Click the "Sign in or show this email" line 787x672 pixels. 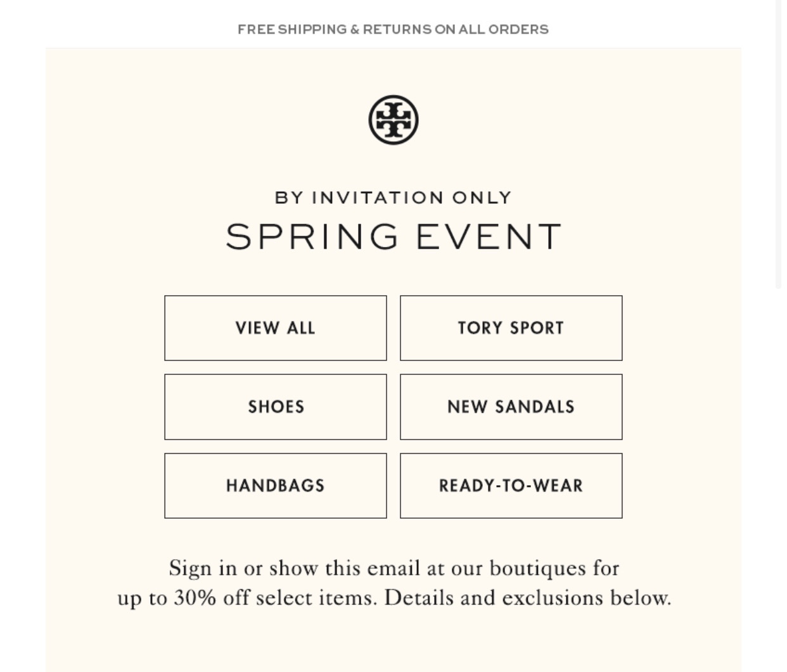(x=393, y=568)
